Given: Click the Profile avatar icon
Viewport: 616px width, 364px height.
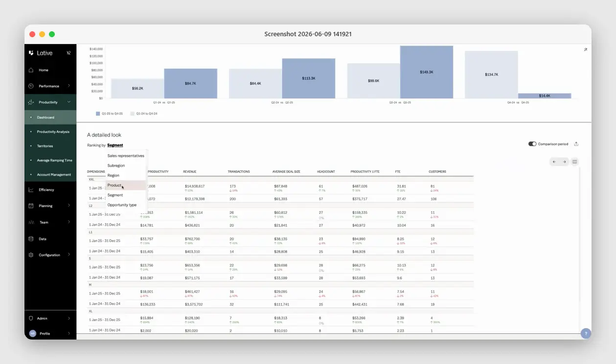Looking at the screenshot, I should (x=32, y=333).
